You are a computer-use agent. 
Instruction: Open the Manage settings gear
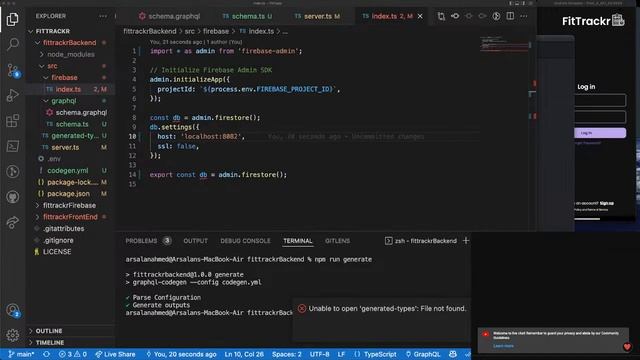(13, 335)
